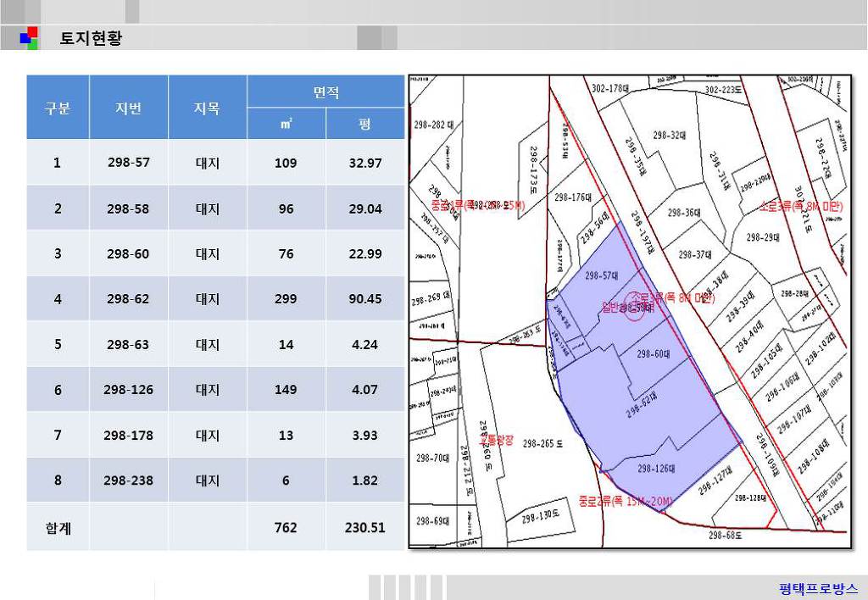
Task: Select the slide title 토지현황
Action: (x=91, y=38)
